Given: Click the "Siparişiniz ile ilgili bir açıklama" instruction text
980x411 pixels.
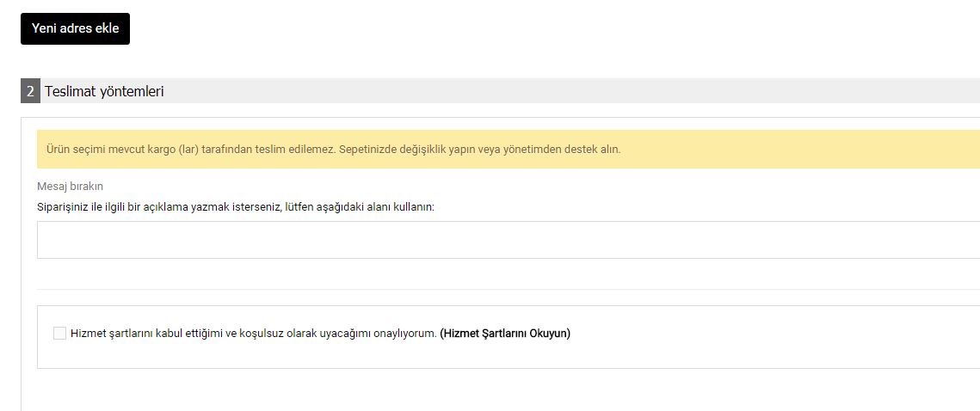Looking at the screenshot, I should 236,206.
